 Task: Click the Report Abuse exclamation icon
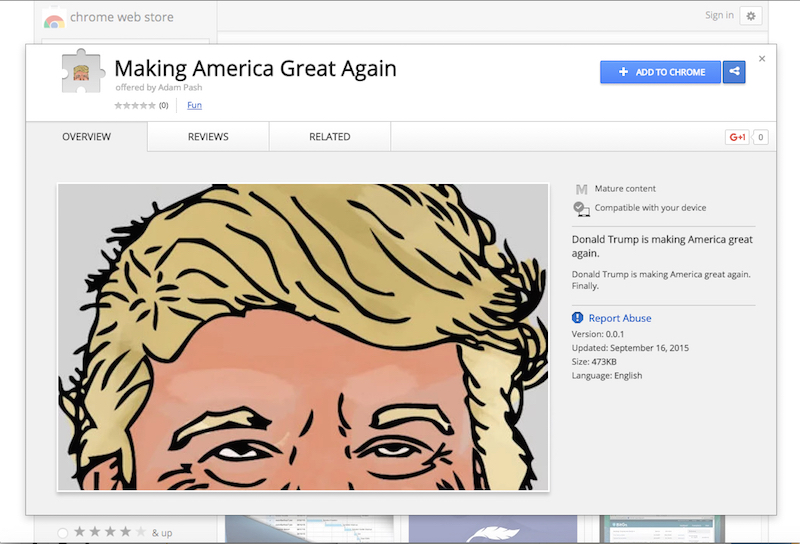pyautogui.click(x=578, y=318)
